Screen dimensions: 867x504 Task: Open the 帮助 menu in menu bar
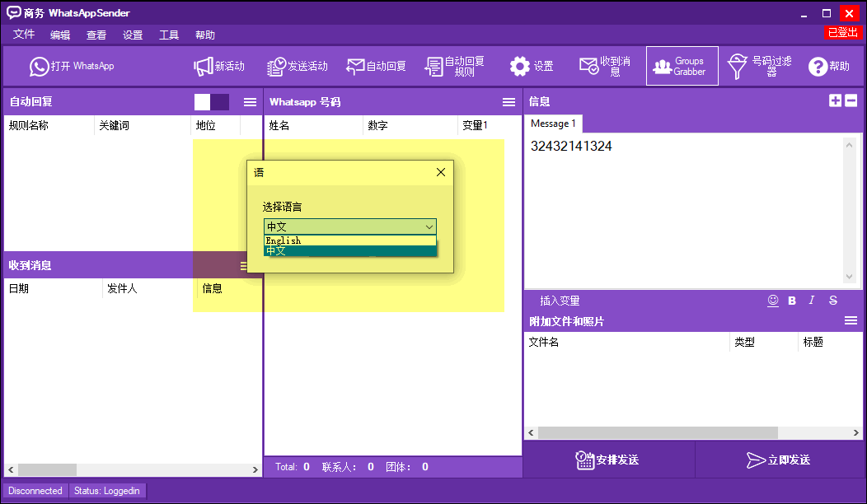205,35
